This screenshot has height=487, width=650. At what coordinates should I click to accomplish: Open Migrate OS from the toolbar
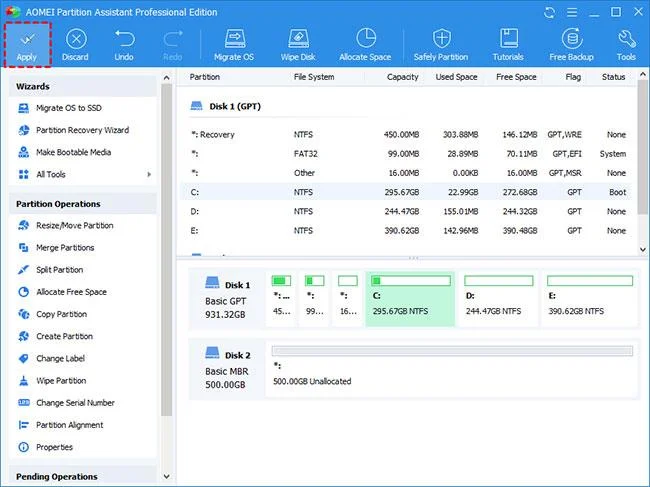(x=234, y=44)
